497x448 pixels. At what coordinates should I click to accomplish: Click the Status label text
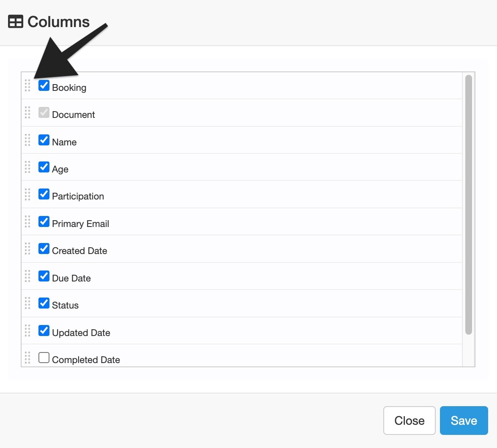(x=65, y=305)
